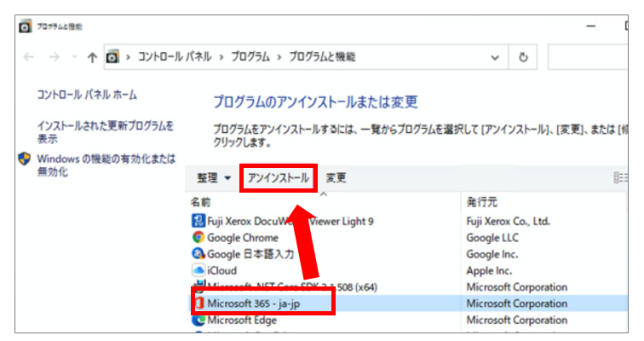Select Google 日本語入力 entry

pos(250,254)
